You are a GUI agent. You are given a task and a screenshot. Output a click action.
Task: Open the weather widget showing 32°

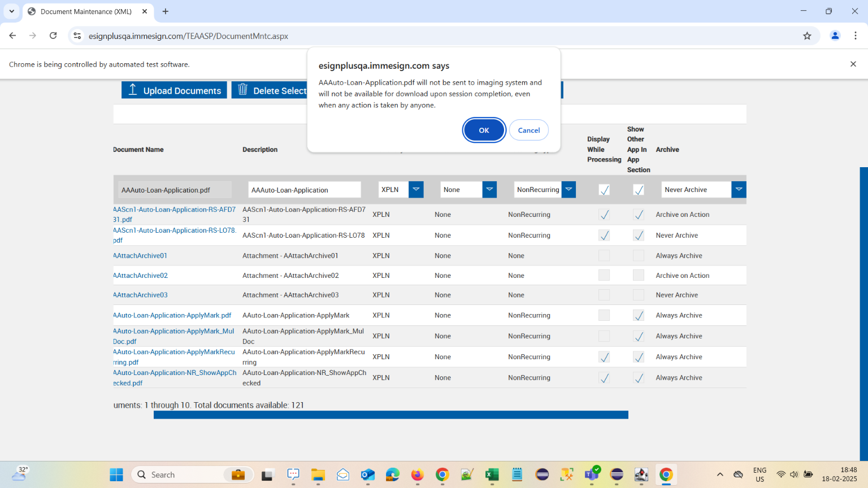20,474
